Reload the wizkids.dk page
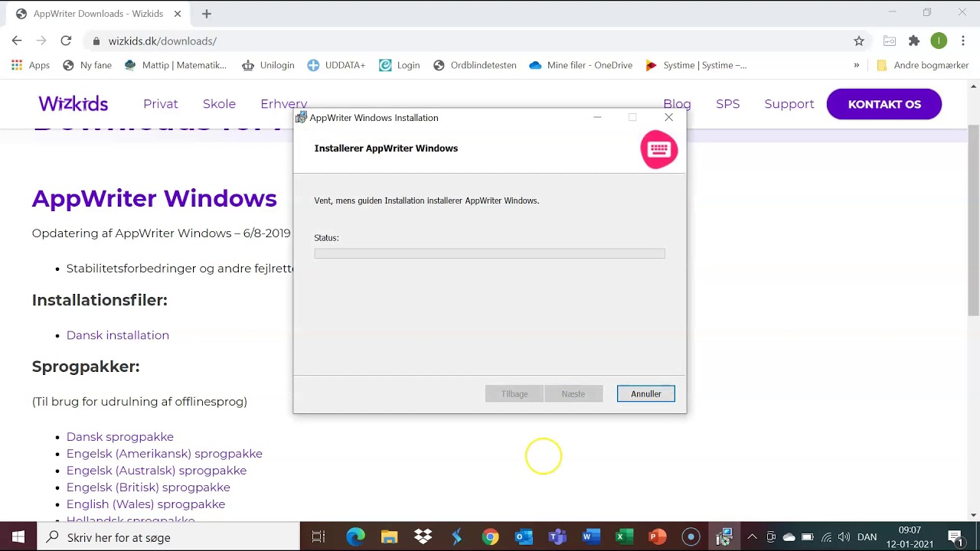The height and width of the screenshot is (551, 980). [x=66, y=41]
